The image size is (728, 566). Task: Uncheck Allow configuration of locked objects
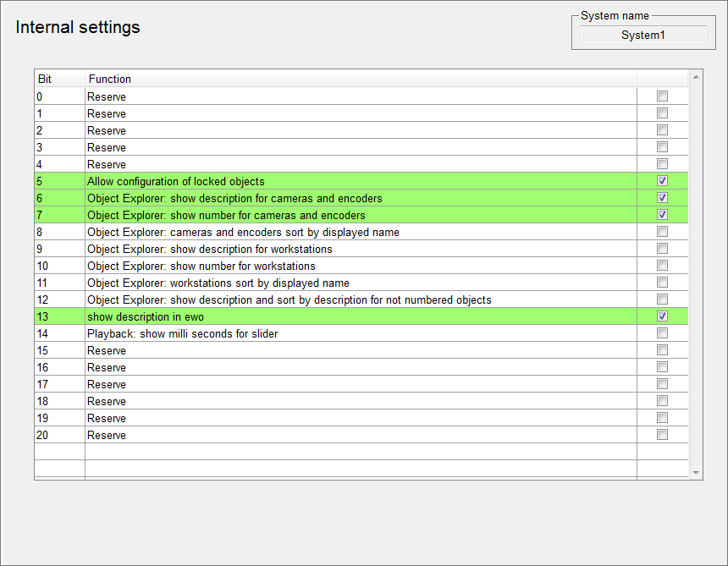click(662, 181)
